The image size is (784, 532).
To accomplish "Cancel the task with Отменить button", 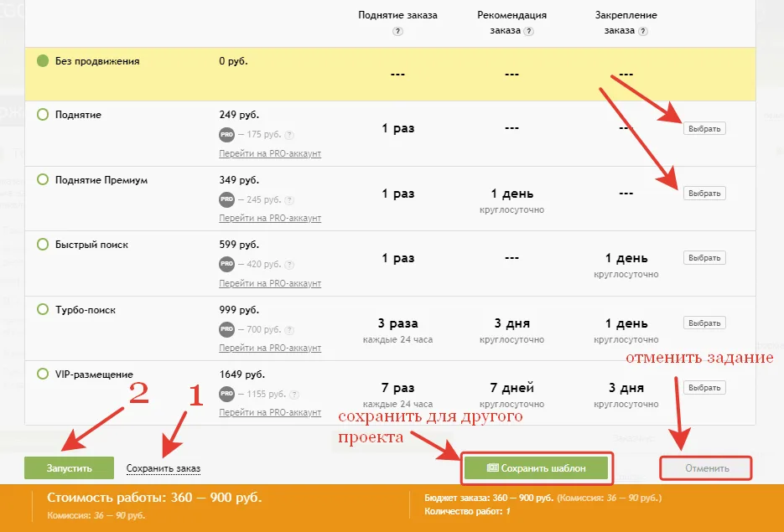I will click(706, 467).
